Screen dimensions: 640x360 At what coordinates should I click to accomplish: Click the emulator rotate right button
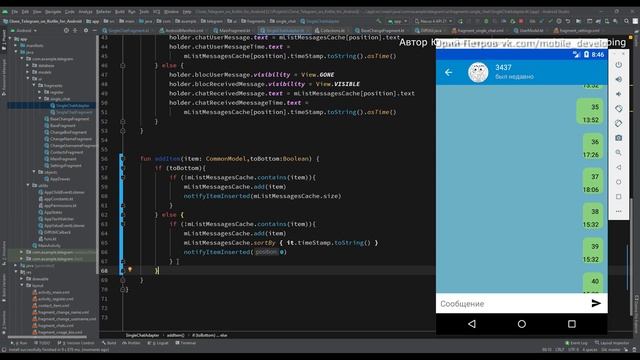pyautogui.click(x=619, y=123)
